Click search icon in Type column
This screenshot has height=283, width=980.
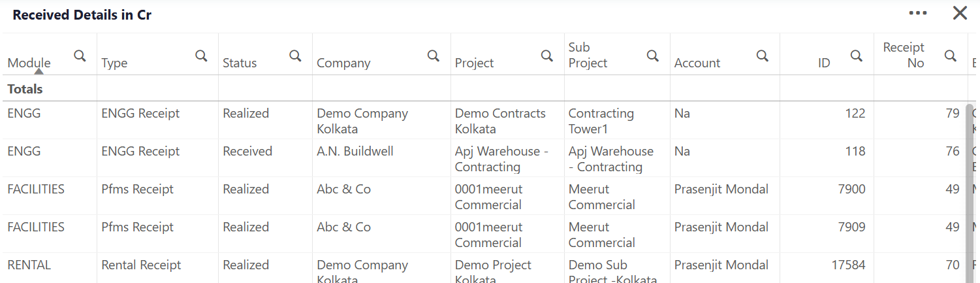(x=202, y=56)
